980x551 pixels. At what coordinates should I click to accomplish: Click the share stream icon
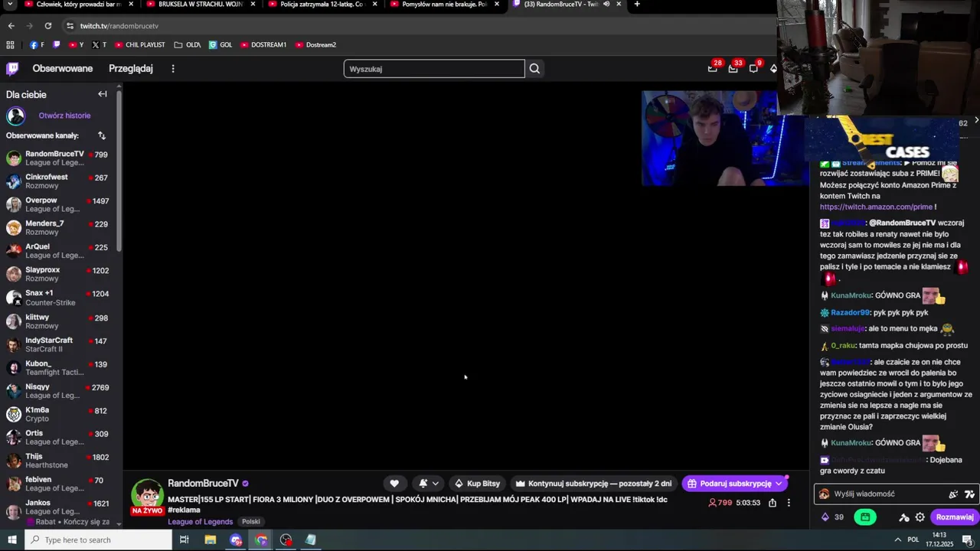click(773, 503)
